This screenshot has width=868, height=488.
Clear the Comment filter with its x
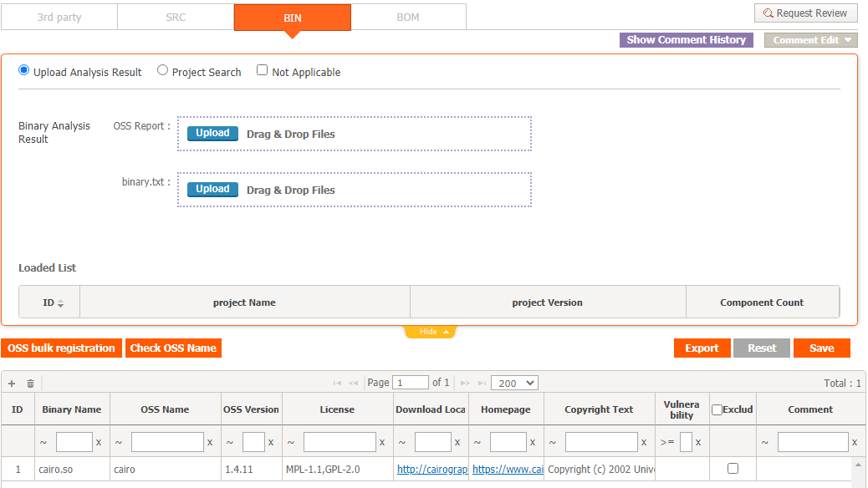pyautogui.click(x=855, y=442)
